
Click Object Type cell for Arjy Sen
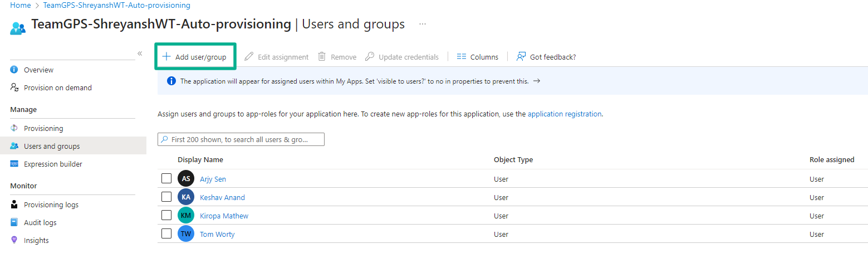click(501, 179)
